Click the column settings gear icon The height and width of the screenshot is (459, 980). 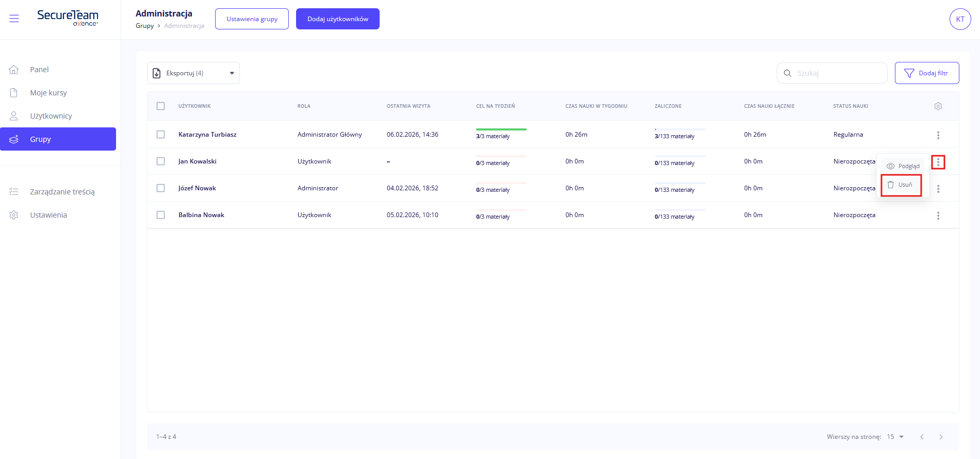[938, 106]
